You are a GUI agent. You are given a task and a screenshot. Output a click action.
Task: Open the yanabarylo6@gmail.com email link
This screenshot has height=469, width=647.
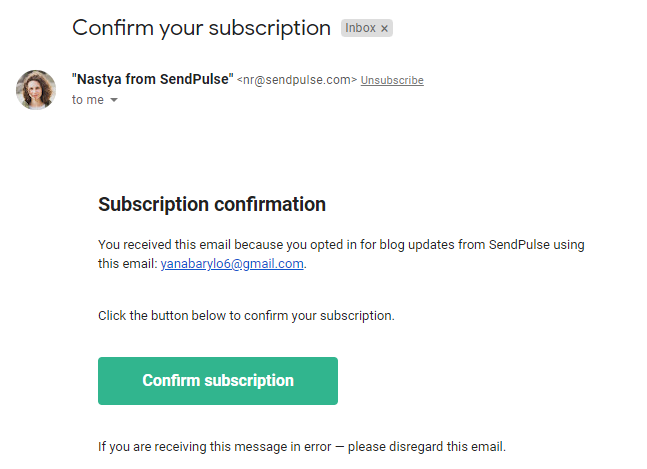coord(232,264)
